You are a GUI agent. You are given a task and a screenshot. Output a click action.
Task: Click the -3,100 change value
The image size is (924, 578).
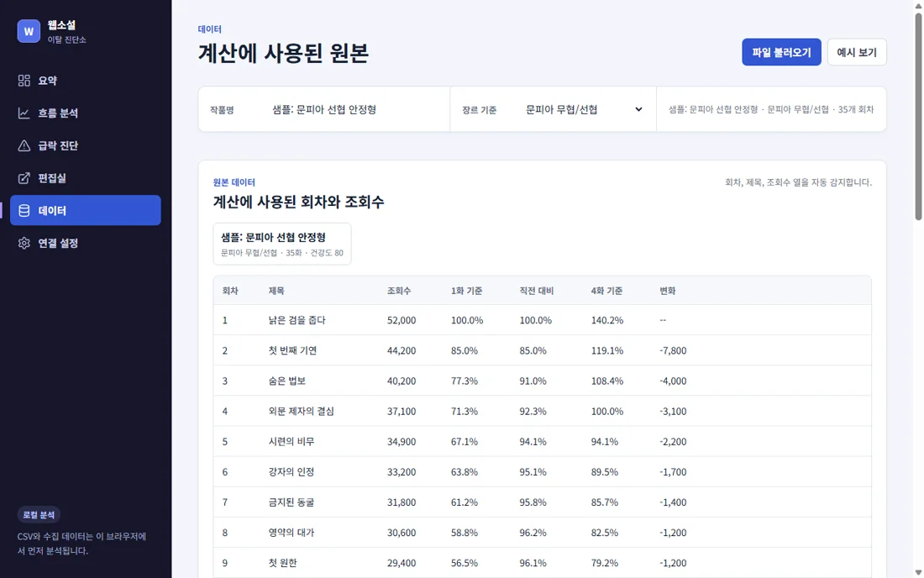(673, 412)
